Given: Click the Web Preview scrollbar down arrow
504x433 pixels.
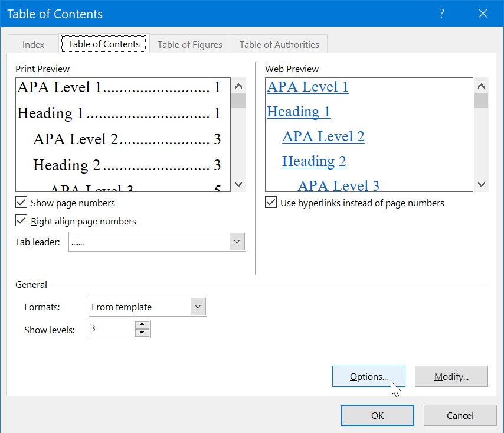Looking at the screenshot, I should coord(481,185).
